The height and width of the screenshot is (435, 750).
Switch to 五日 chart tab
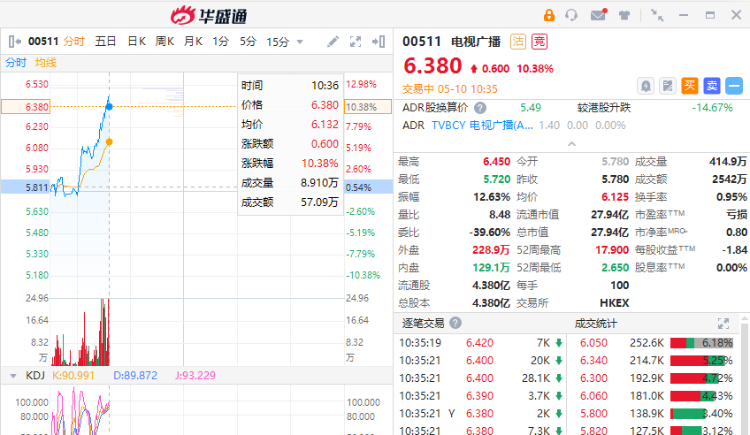coord(106,42)
